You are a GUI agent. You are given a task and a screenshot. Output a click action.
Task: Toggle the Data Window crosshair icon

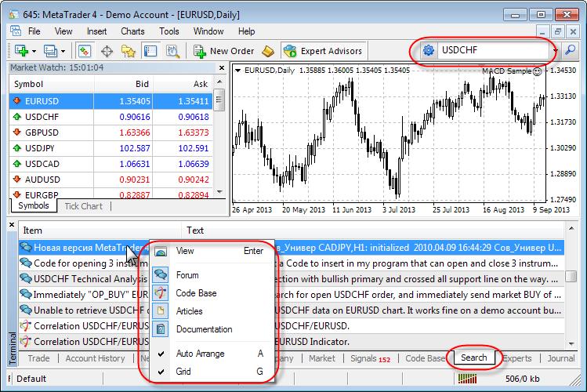(x=107, y=51)
